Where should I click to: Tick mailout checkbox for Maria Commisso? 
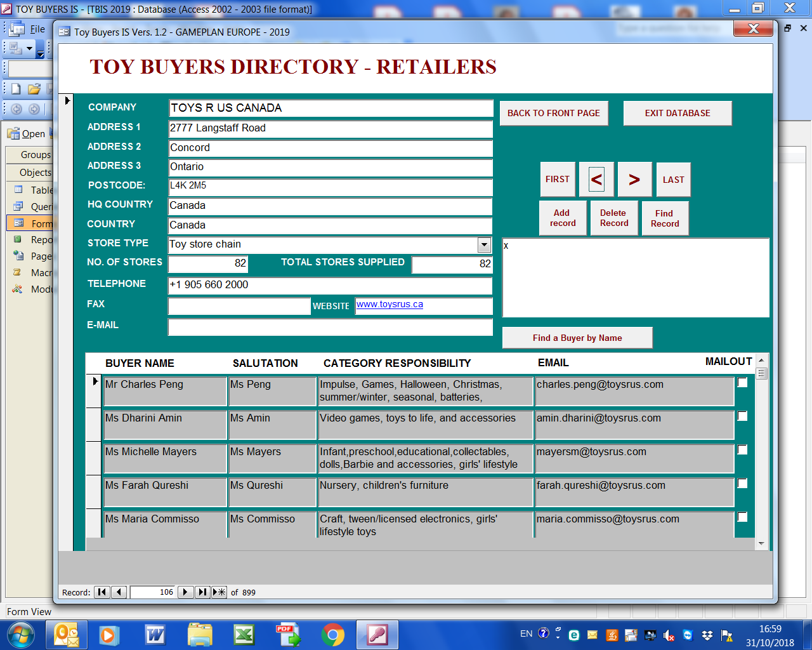coord(742,517)
